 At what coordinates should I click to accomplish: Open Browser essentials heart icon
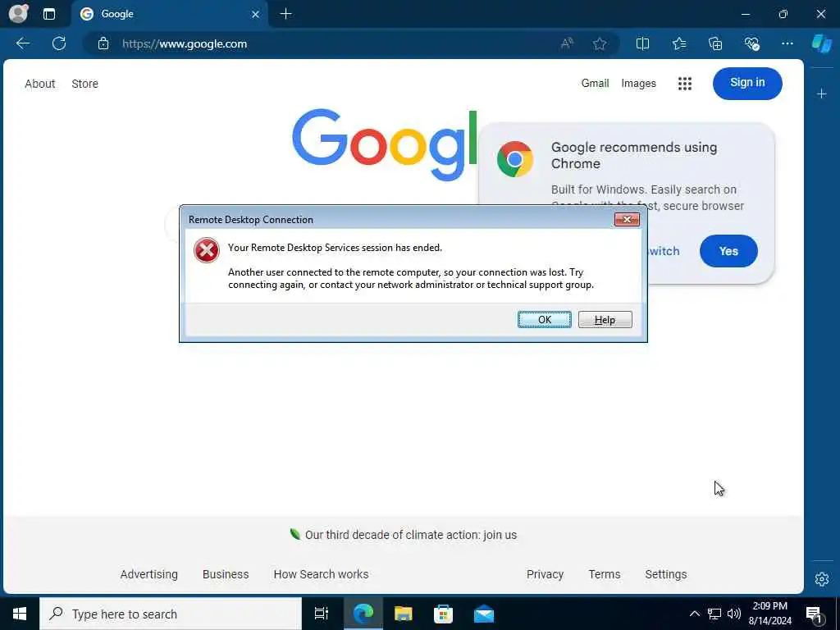coord(751,44)
